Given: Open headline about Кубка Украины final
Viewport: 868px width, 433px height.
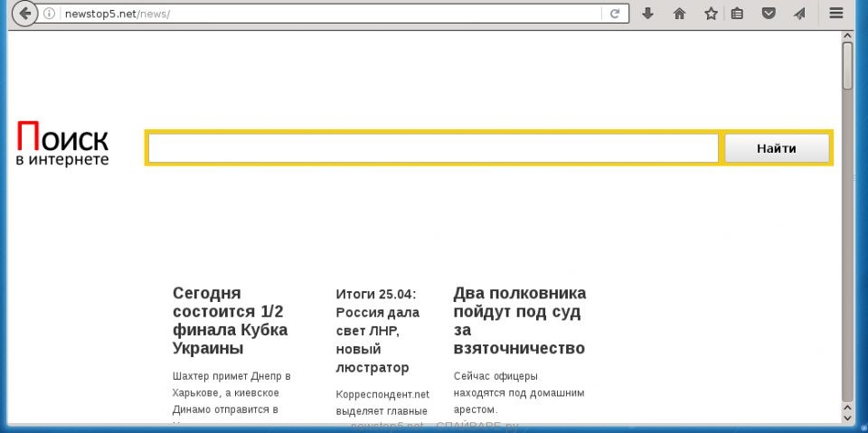Looking at the screenshot, I should [230, 321].
